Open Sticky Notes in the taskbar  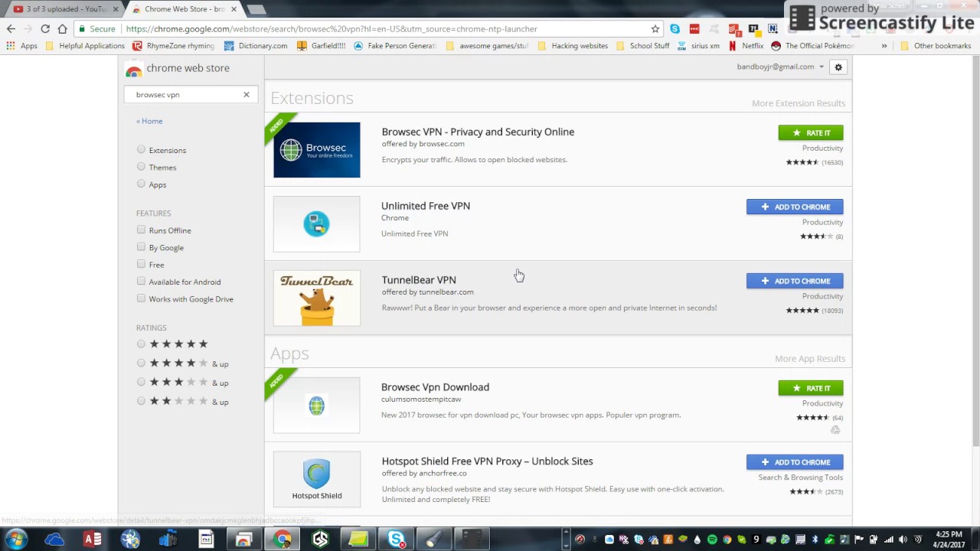point(358,540)
